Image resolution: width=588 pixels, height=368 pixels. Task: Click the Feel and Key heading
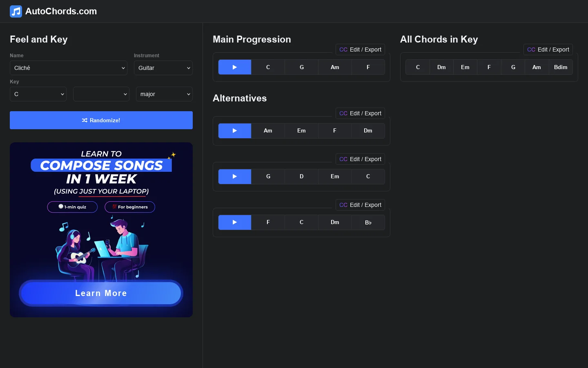click(39, 39)
